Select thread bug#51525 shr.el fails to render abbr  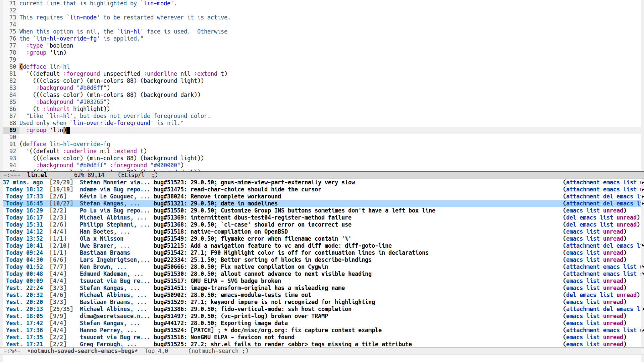[283, 344]
